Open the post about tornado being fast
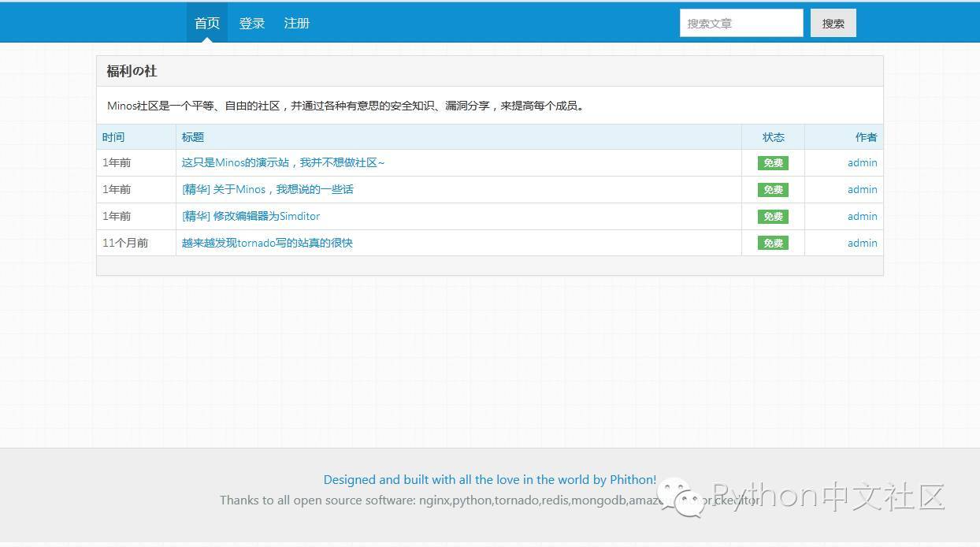980x547 pixels. (267, 243)
